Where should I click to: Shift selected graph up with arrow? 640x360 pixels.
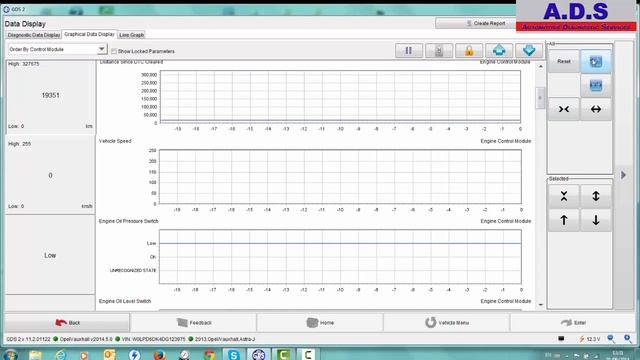[x=564, y=220]
